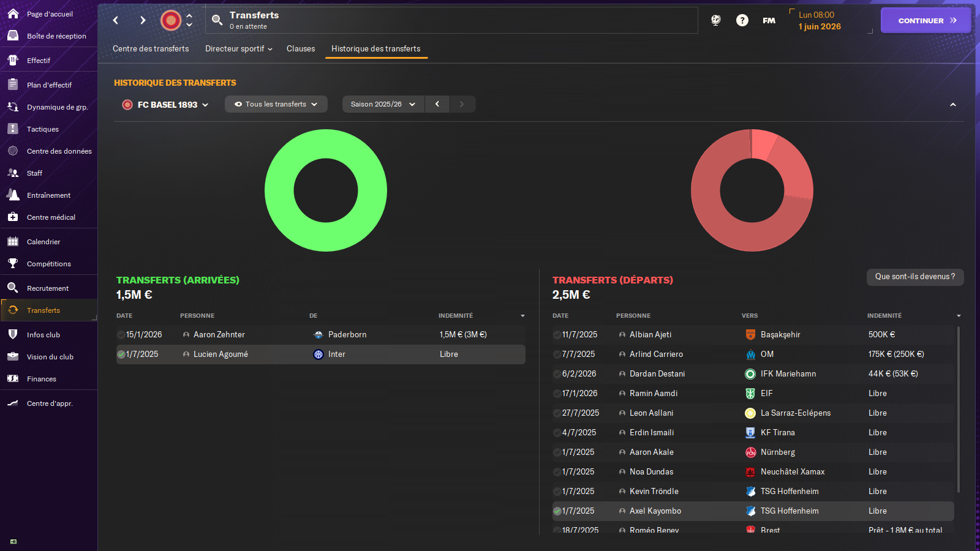Open Boîte de réception inbox icon
This screenshot has height=551, width=980.
(13, 36)
